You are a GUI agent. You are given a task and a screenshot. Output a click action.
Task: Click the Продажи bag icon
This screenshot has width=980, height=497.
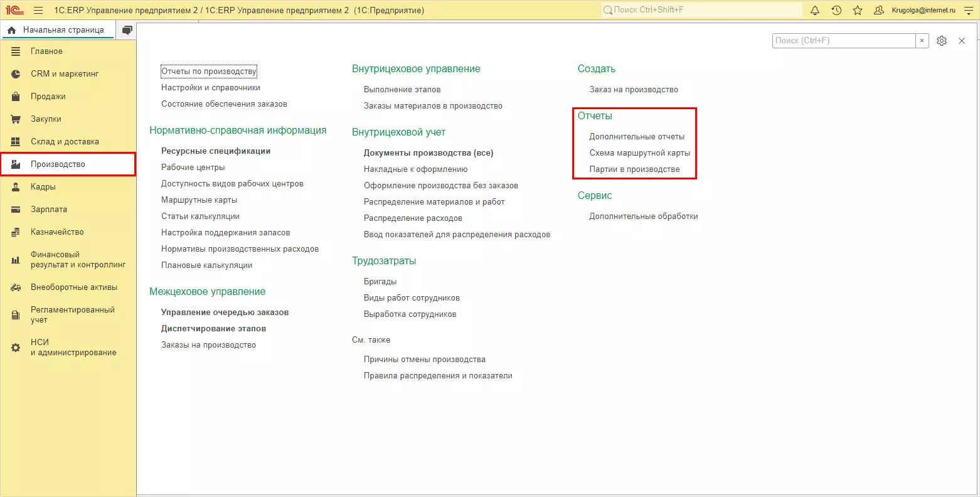pos(16,97)
